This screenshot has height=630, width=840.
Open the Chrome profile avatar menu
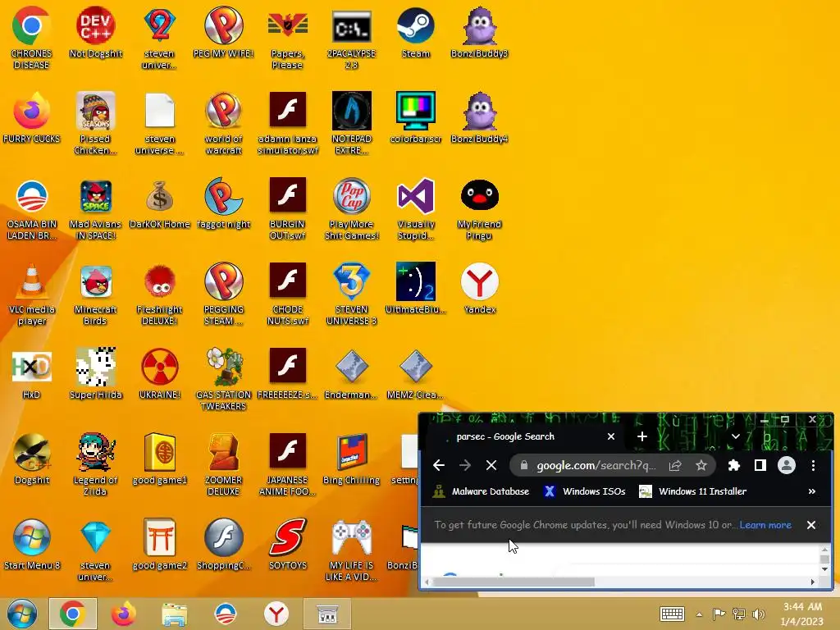[x=787, y=466]
